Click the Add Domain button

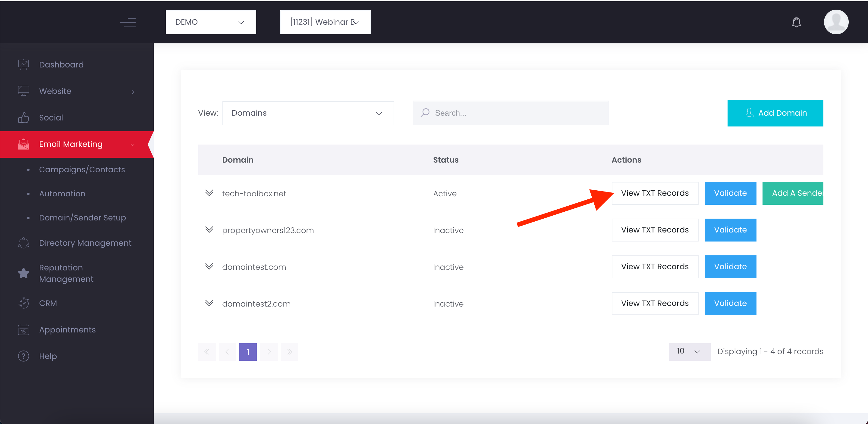(x=775, y=113)
